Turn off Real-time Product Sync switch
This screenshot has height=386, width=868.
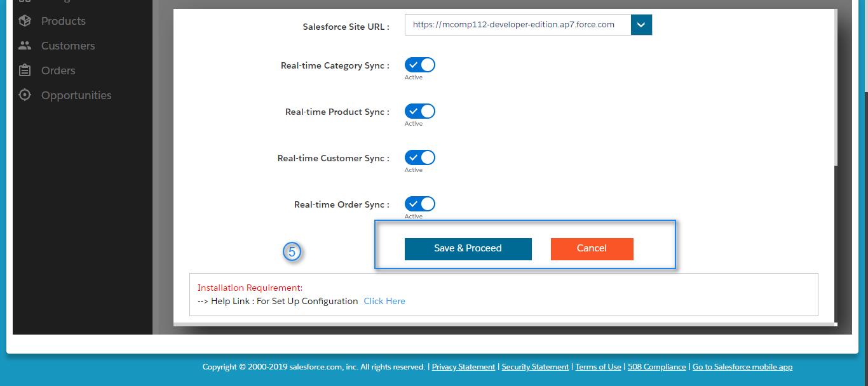(420, 111)
